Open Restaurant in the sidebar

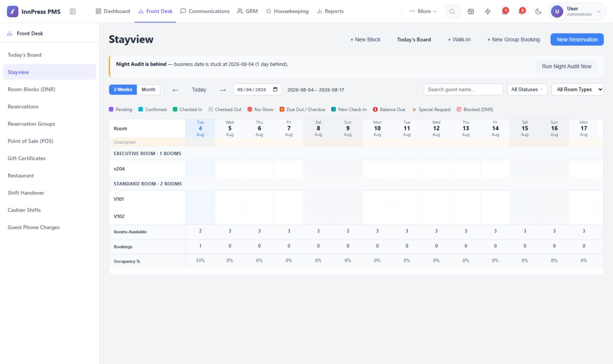tap(49, 176)
